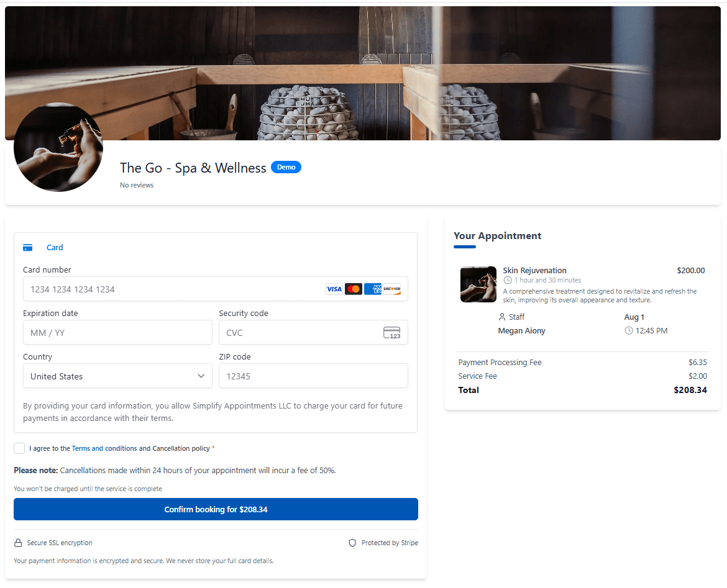Open the No reviews section
Image resolution: width=727 pixels, height=588 pixels.
click(x=136, y=184)
